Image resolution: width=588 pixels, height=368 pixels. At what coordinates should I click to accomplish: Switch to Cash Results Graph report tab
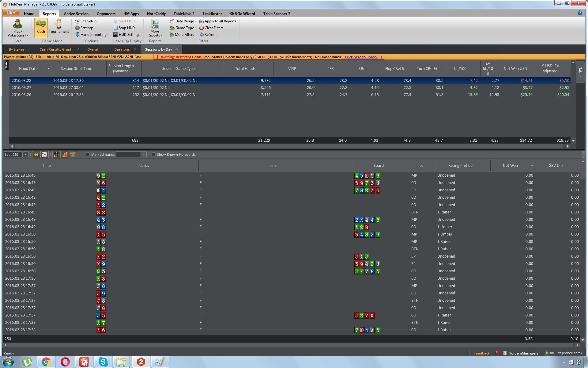56,49
